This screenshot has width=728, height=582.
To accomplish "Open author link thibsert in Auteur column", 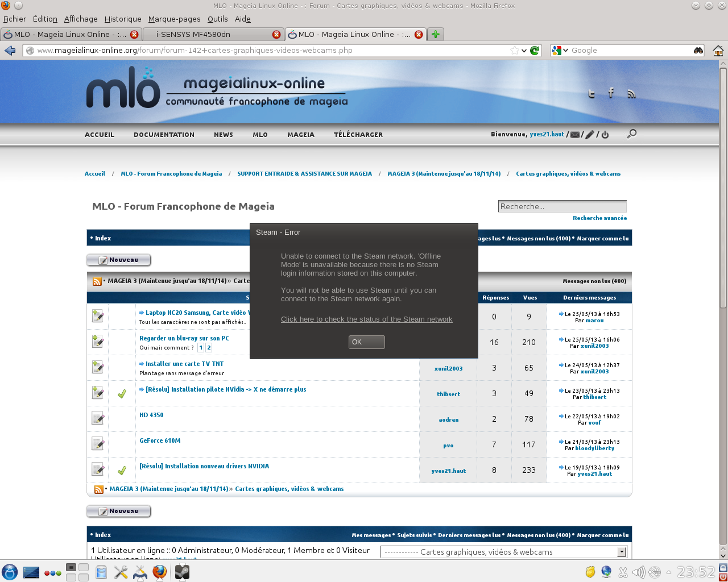I will pos(448,394).
